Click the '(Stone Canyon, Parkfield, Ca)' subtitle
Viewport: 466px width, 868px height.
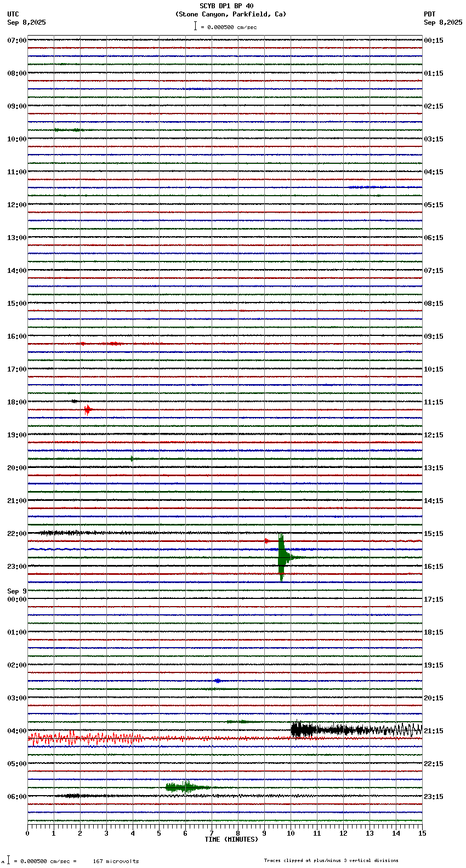[230, 14]
